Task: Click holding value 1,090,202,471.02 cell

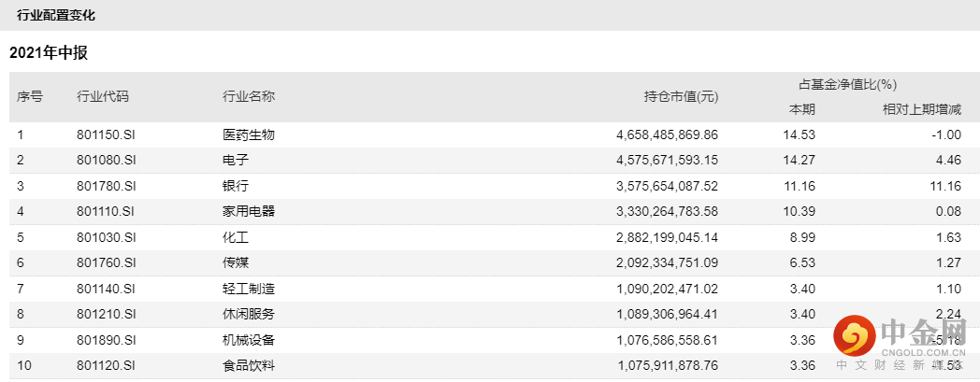Action: pyautogui.click(x=667, y=289)
